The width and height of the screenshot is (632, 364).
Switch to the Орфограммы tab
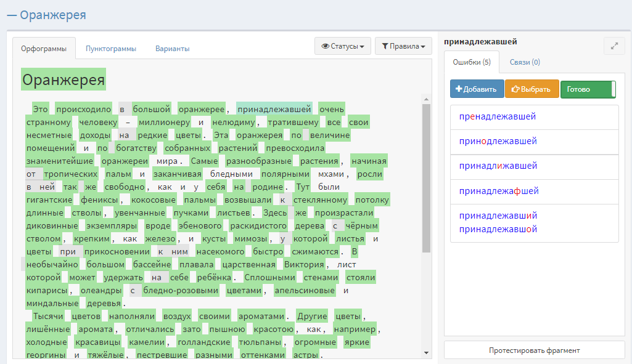[44, 49]
